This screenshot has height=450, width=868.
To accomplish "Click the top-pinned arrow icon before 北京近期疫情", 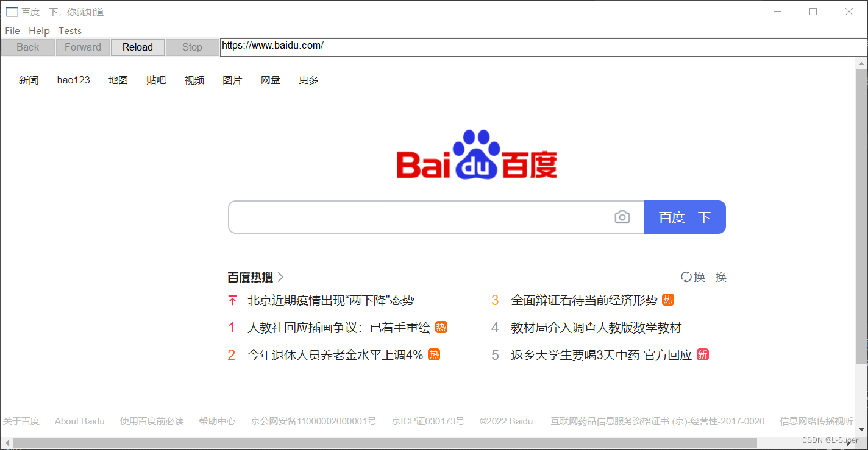I will pos(232,300).
